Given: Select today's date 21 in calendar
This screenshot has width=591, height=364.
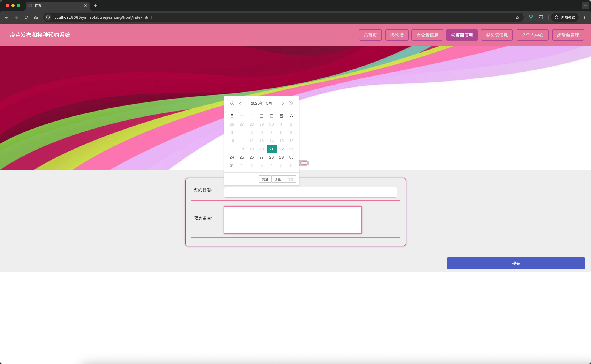Looking at the screenshot, I should (271, 149).
